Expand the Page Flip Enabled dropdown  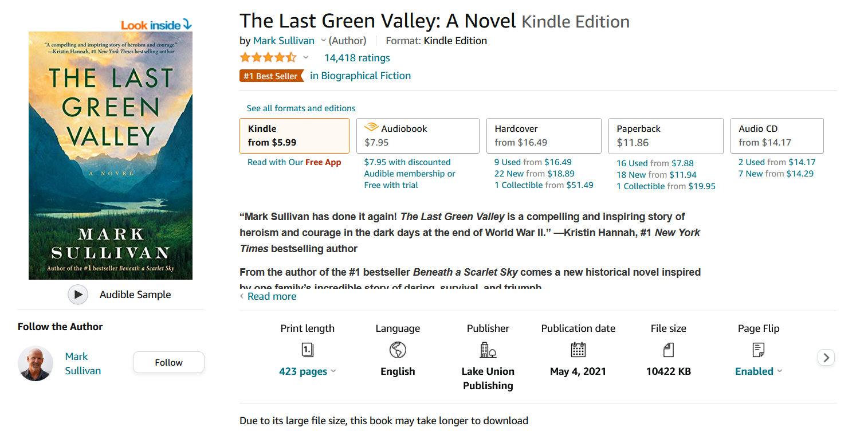pos(779,371)
